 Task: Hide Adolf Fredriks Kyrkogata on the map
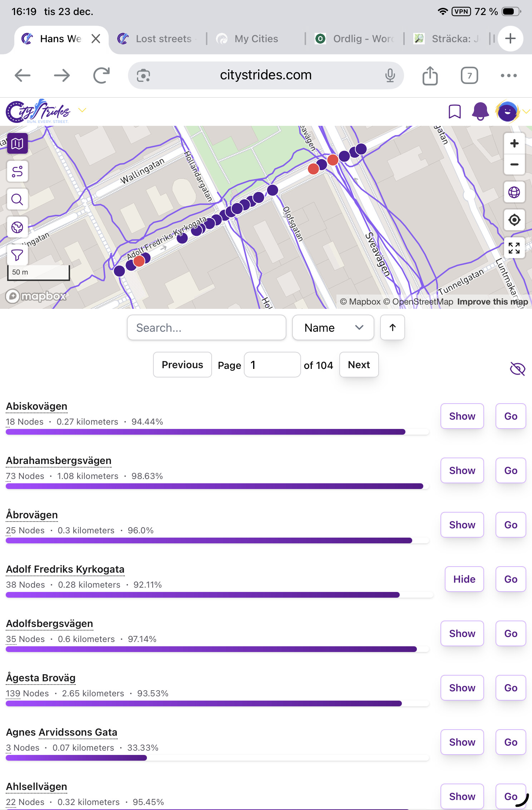point(464,579)
